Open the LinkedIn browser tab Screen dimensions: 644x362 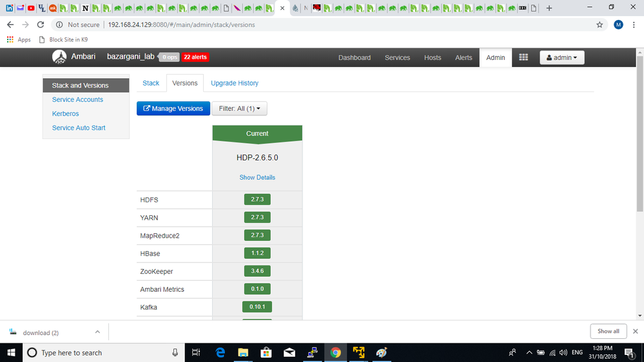[9, 8]
